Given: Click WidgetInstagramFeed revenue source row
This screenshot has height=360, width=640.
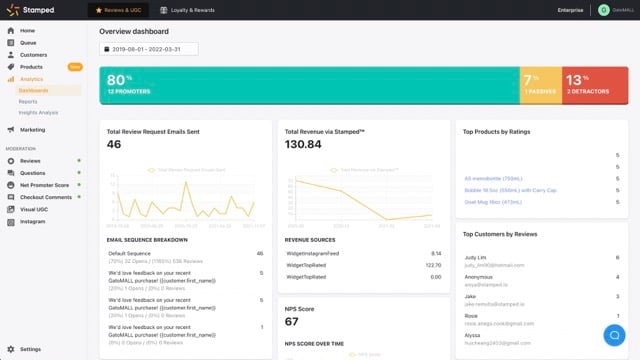Looking at the screenshot, I should [x=364, y=253].
